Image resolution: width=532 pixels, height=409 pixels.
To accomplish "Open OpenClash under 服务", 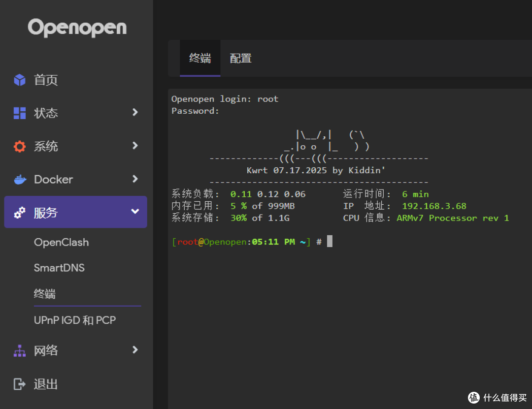I will (62, 242).
